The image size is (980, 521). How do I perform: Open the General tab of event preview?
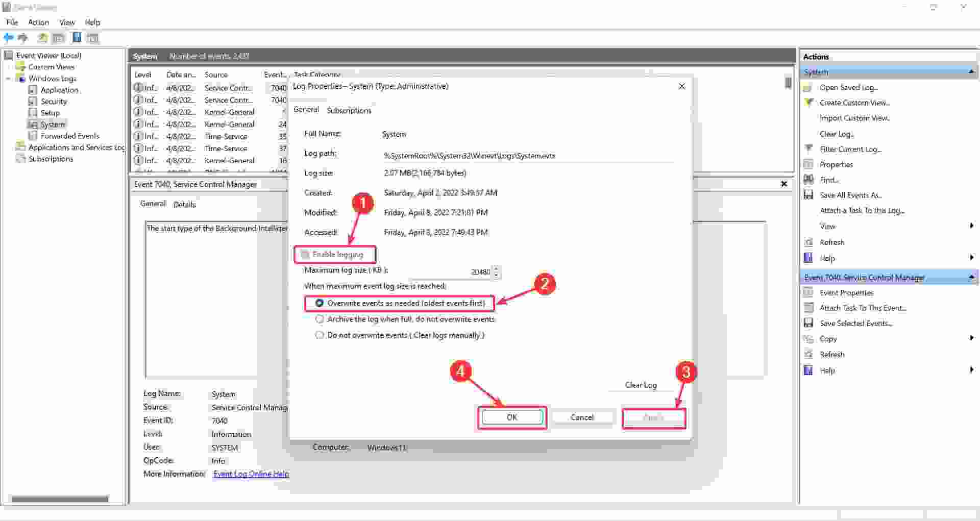tap(153, 204)
